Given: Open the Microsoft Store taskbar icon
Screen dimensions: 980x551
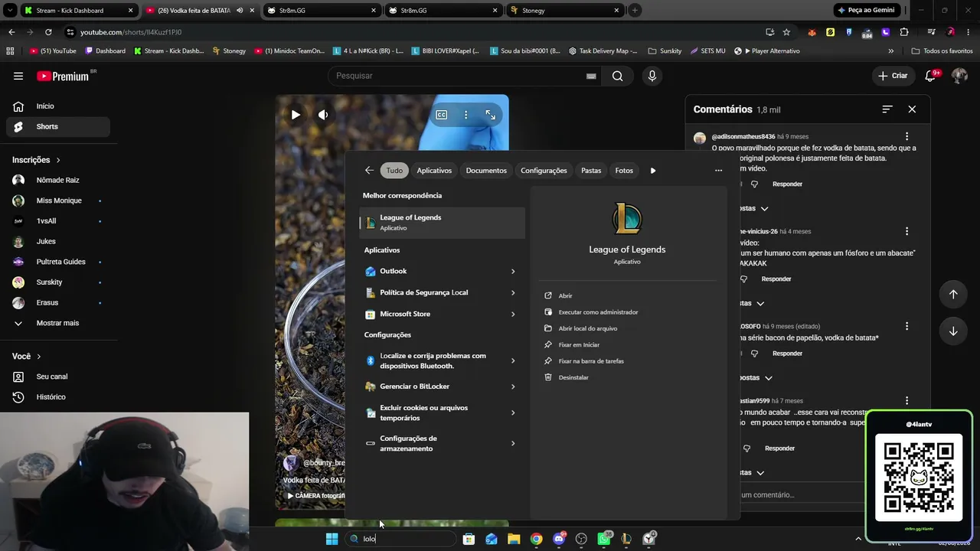Looking at the screenshot, I should point(469,539).
